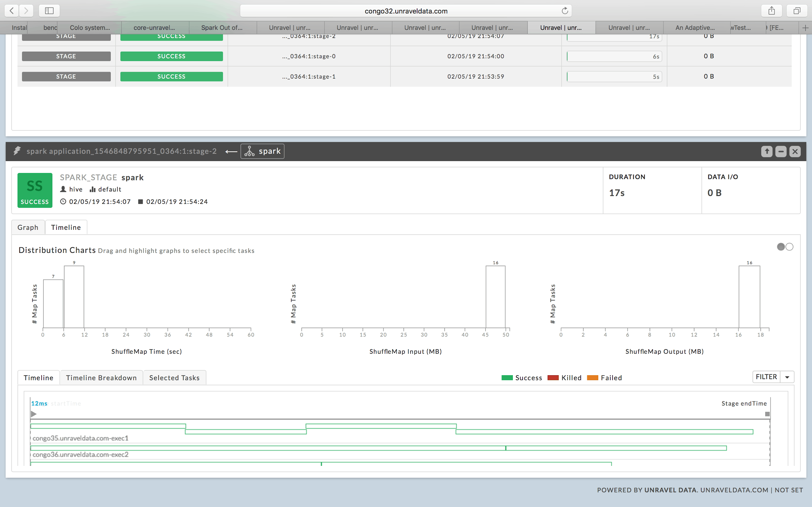Move stage panel up with arrow icon
Viewport: 812px width, 507px height.
pos(767,152)
